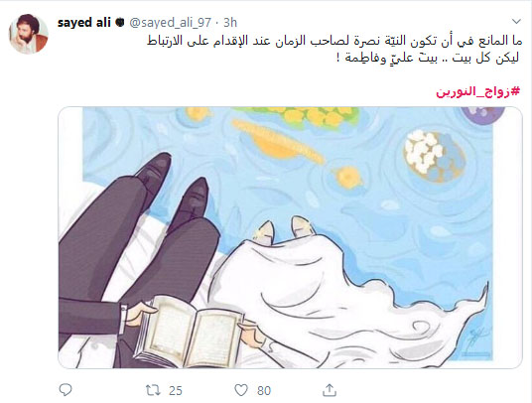Click the artist signature on the illustration
Viewport: 532px width, 403px height.
(x=473, y=339)
